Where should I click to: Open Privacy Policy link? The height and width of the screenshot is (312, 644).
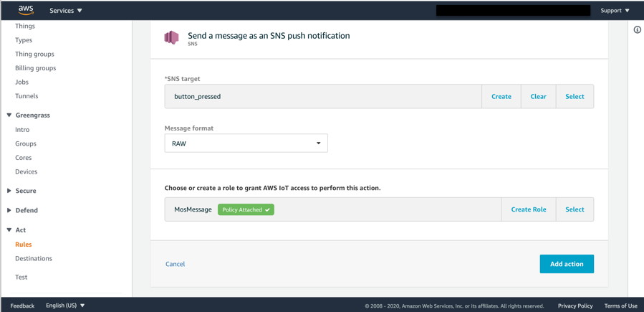pyautogui.click(x=575, y=306)
